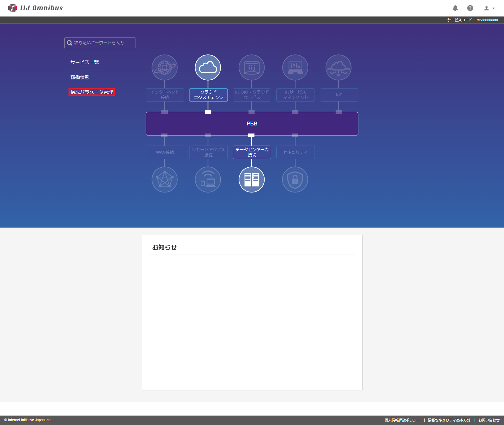Open サービス一覧 in the side menu
The width and height of the screenshot is (504, 425).
84,62
